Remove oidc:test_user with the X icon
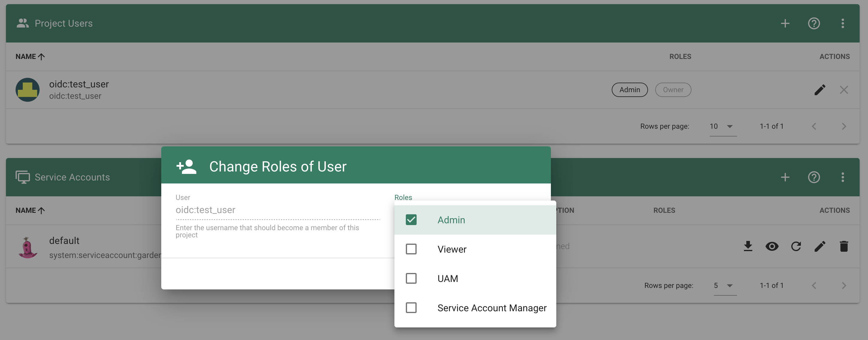The width and height of the screenshot is (868, 340). tap(844, 90)
